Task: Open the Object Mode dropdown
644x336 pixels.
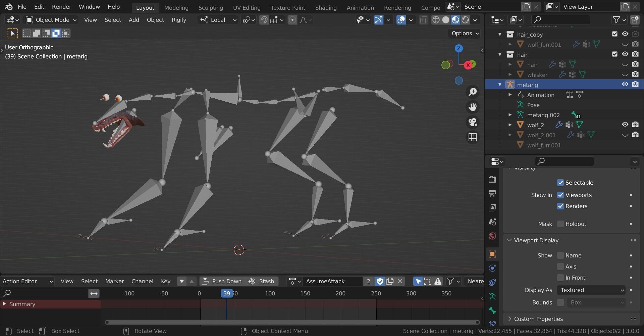Action: coord(51,20)
